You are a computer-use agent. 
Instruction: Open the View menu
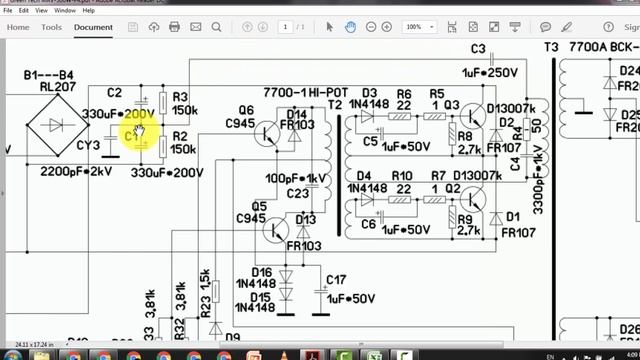[x=41, y=11]
